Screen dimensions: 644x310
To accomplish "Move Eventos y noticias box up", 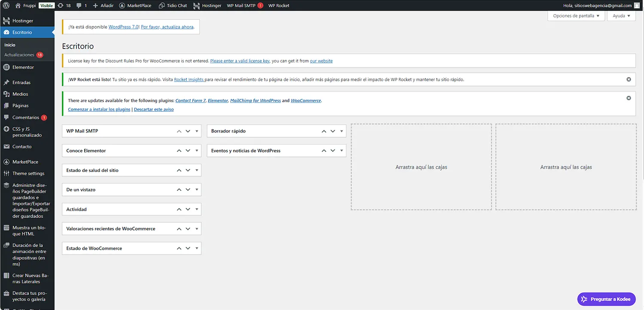I will coord(324,151).
